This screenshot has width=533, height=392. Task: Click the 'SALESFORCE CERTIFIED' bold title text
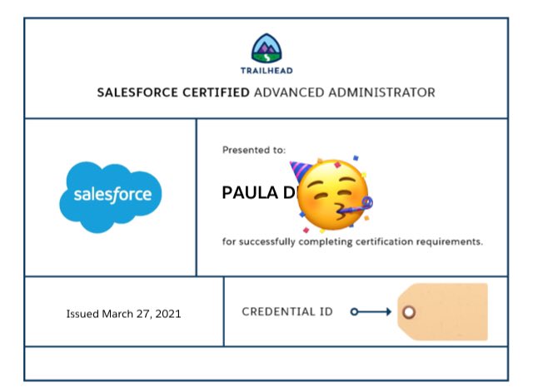click(x=173, y=92)
